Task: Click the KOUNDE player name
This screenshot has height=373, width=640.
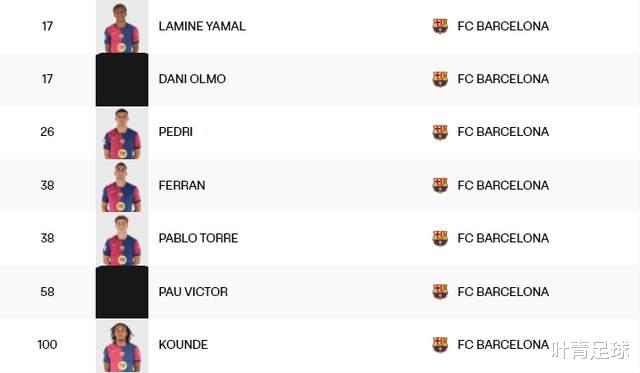Action: (183, 344)
